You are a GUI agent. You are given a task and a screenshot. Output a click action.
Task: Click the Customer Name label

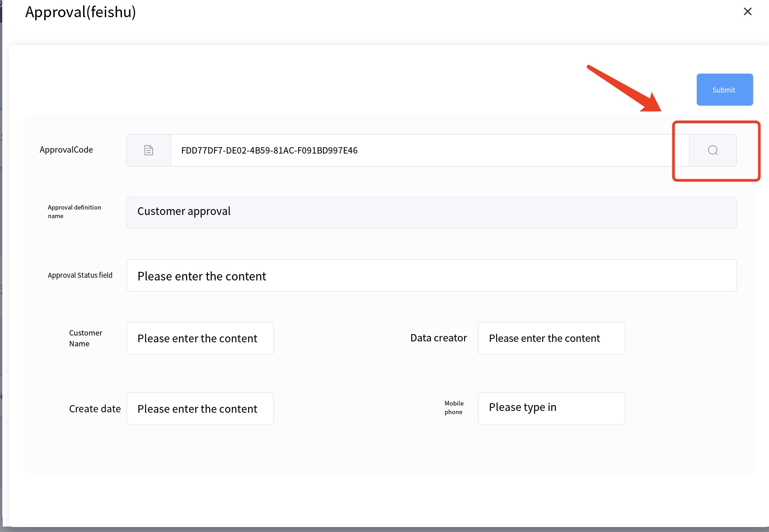point(85,338)
